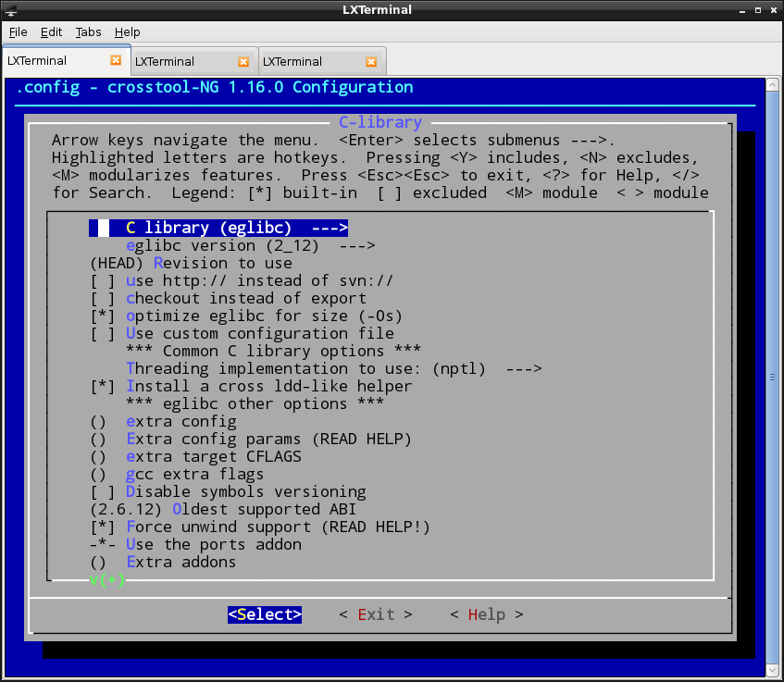Toggle 'Install a cross ldd-like helper'
Image resolution: width=784 pixels, height=682 pixels.
click(x=252, y=386)
